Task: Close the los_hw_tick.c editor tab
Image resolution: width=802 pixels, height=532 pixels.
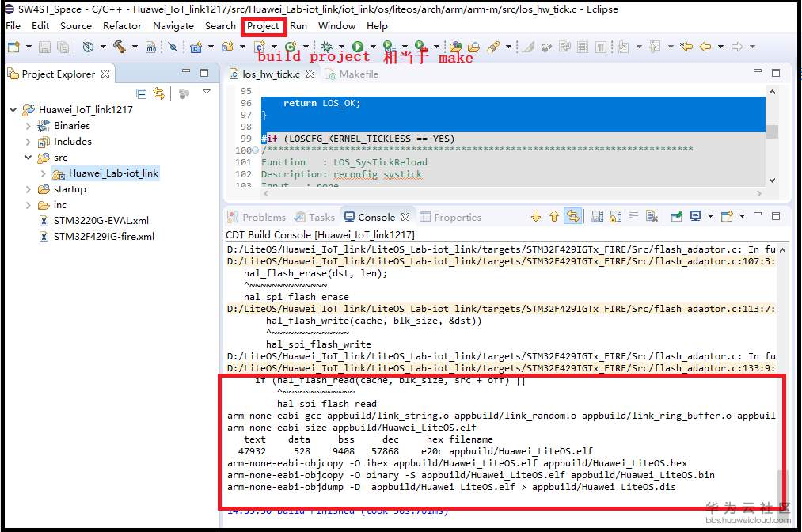Action: click(310, 74)
